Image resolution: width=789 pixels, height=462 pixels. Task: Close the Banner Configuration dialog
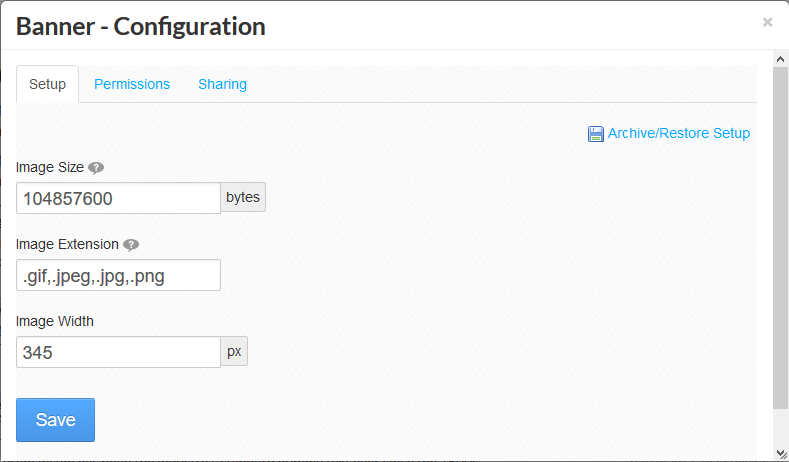767,22
